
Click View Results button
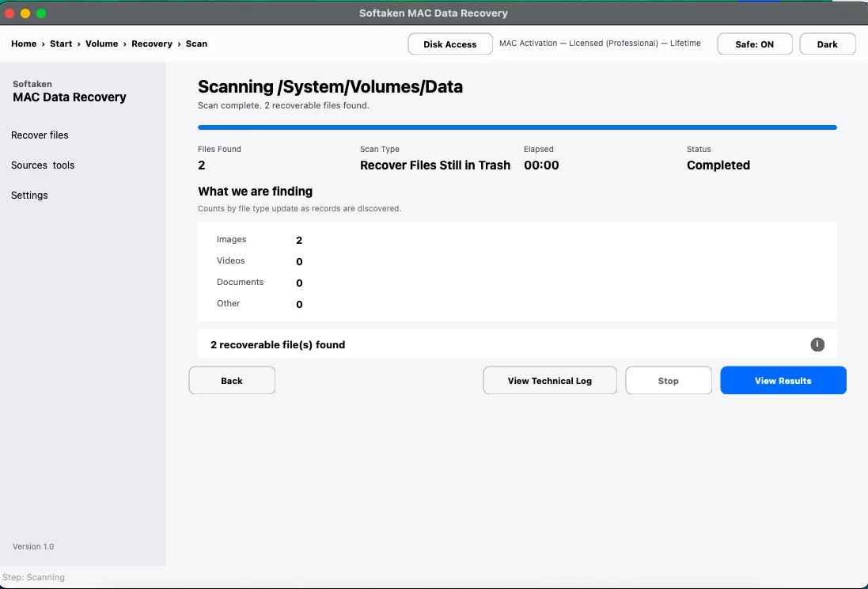point(783,381)
